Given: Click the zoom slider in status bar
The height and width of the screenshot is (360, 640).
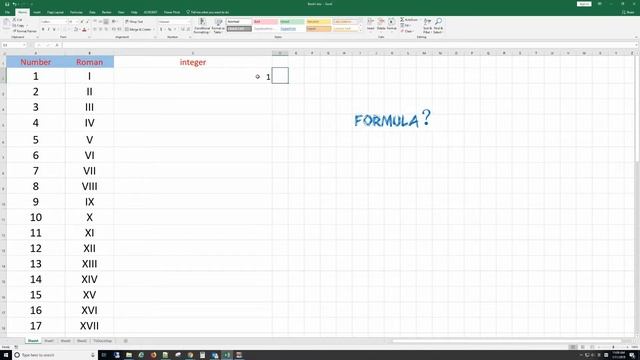Looking at the screenshot, I should point(613,347).
